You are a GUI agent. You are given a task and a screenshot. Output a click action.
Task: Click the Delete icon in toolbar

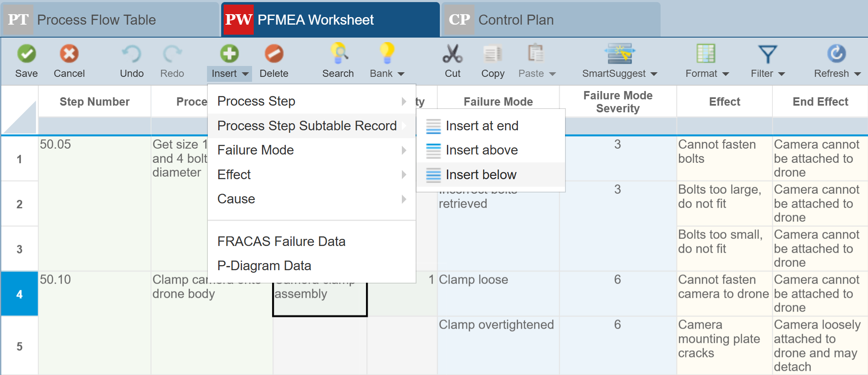(x=274, y=54)
